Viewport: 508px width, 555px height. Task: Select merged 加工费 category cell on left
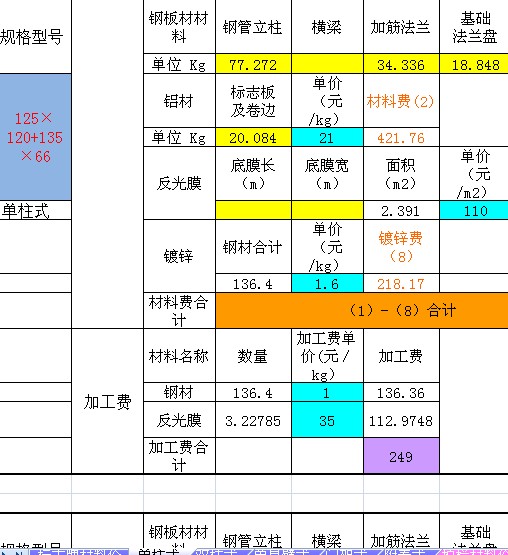(107, 401)
